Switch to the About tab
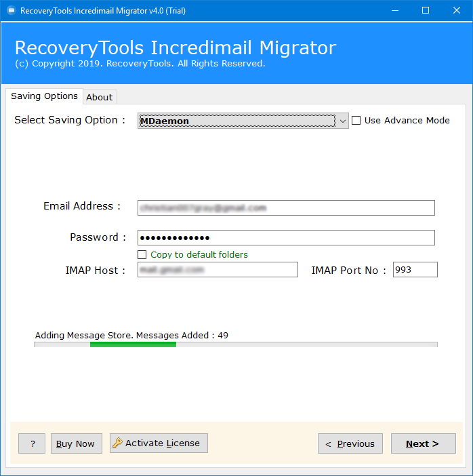The width and height of the screenshot is (473, 476). tap(100, 97)
